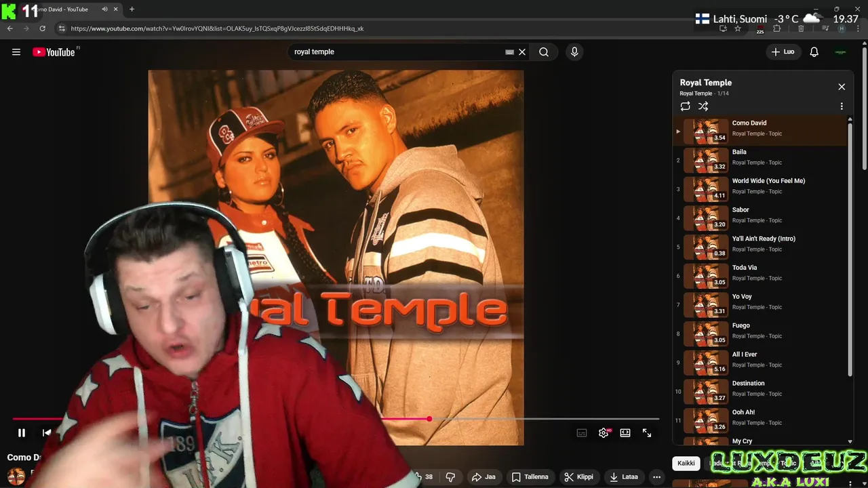Dislike the video with thumbs down
868x488 pixels.
[450, 477]
